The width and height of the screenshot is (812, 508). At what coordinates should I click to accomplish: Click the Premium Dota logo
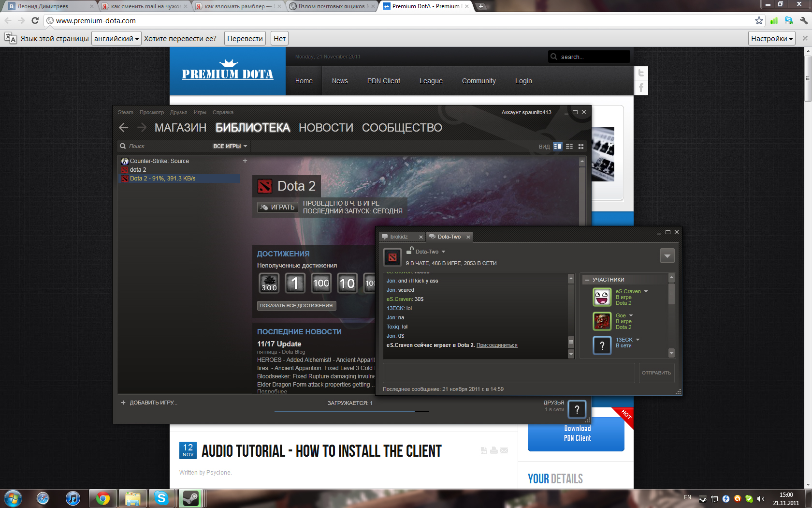tap(228, 71)
